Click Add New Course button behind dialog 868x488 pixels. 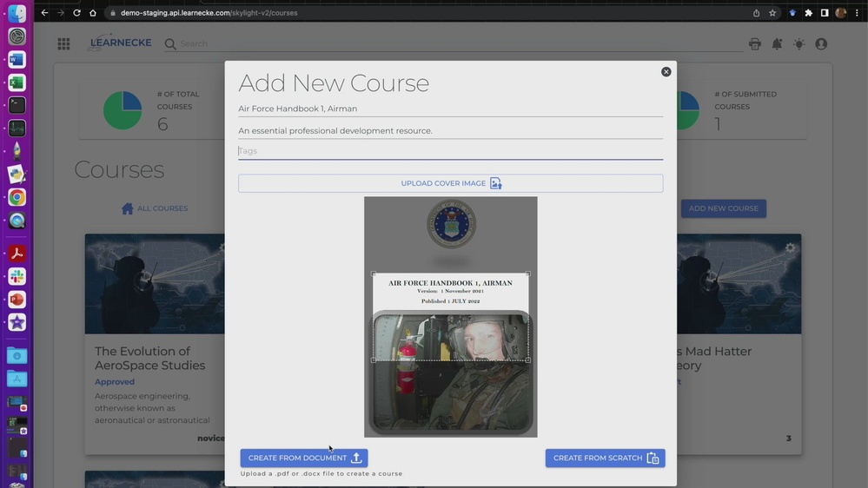click(x=724, y=208)
